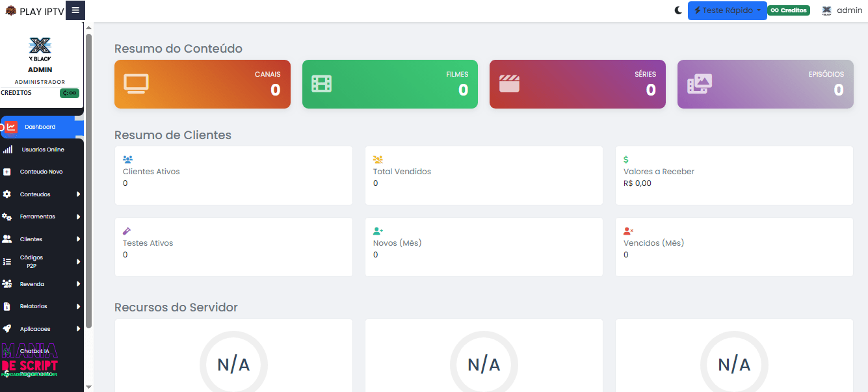The height and width of the screenshot is (392, 868).
Task: Open Usuarios Online via its signal icon
Action: pyautogui.click(x=7, y=150)
